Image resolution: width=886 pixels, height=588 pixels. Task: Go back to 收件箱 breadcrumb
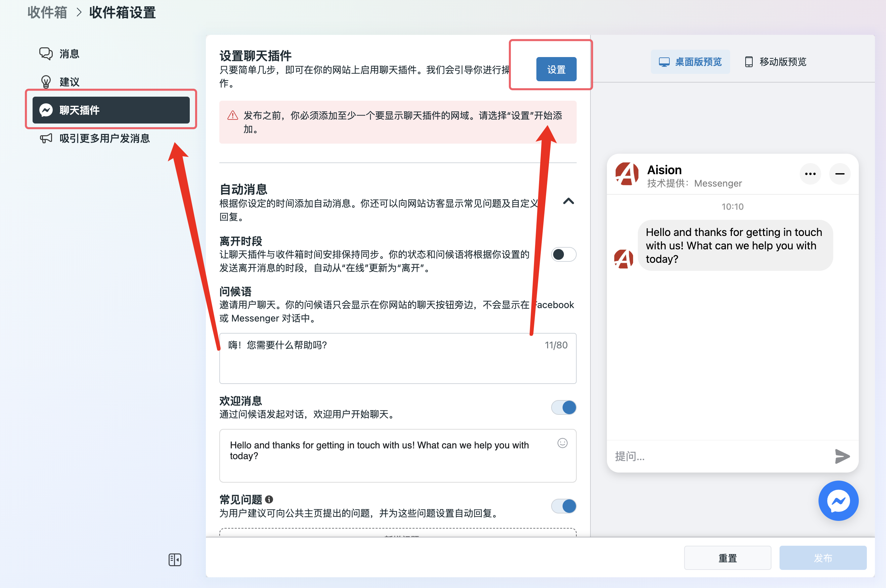(47, 12)
